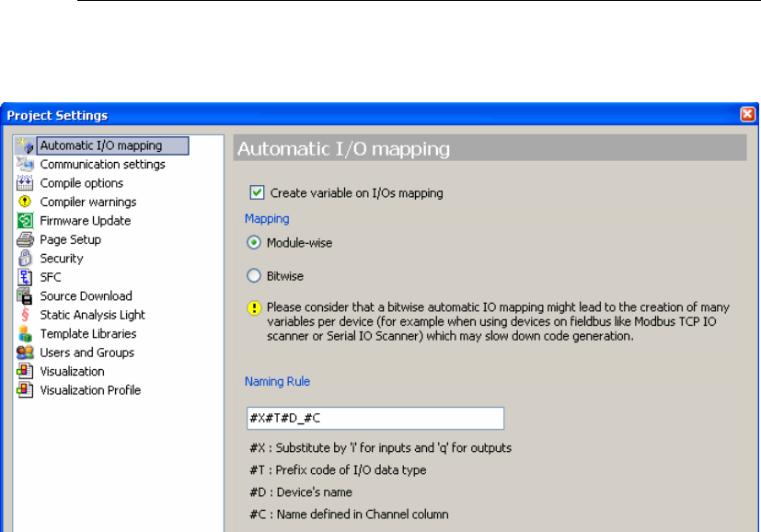Viewport: 761px width, 532px height.
Task: Click the Compile options icon
Action: click(x=25, y=183)
